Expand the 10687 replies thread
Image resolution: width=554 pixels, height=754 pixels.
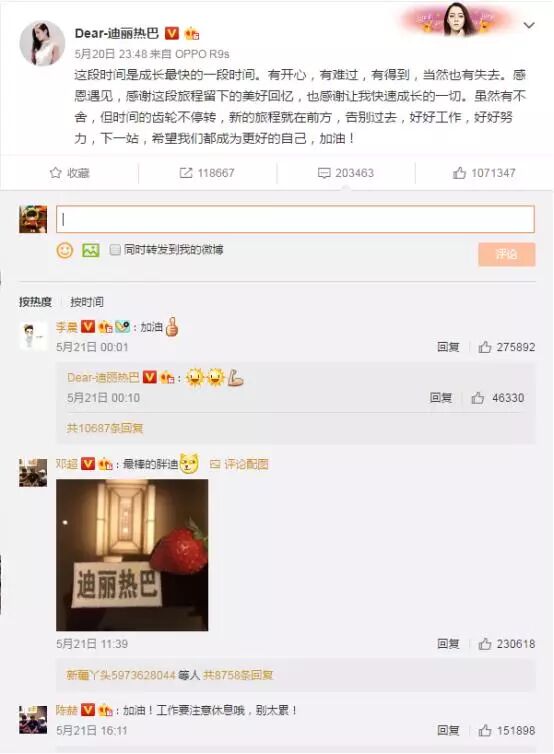pos(104,427)
